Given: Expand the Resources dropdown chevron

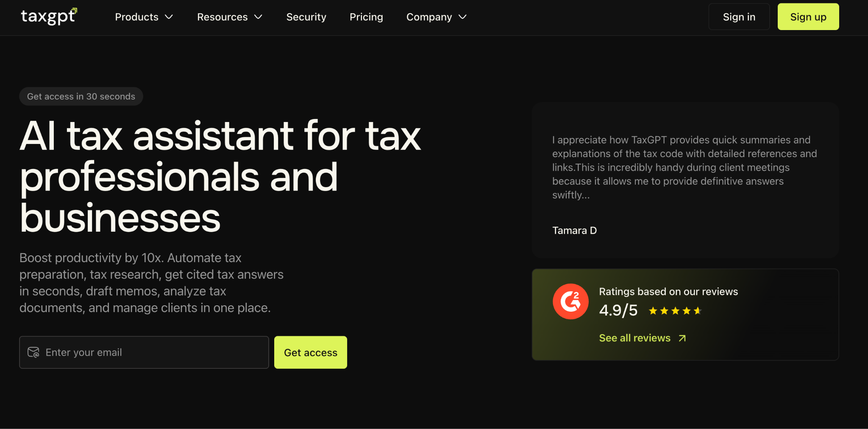Looking at the screenshot, I should (258, 17).
